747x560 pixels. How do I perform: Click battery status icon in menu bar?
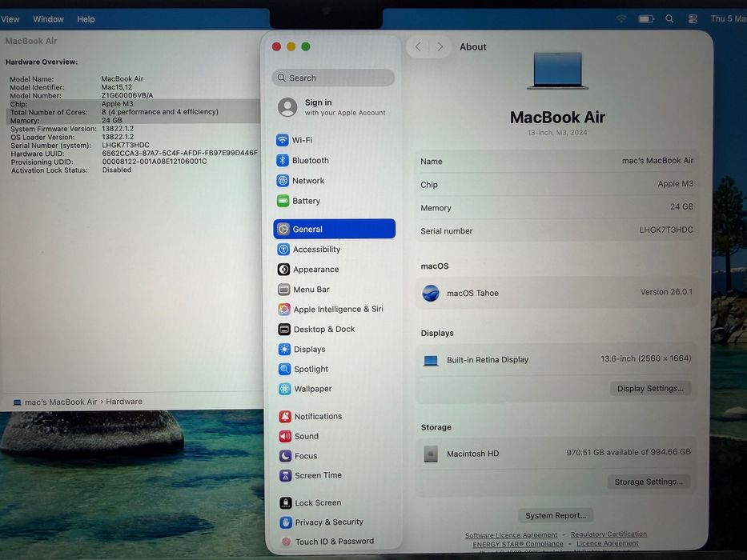click(x=646, y=18)
